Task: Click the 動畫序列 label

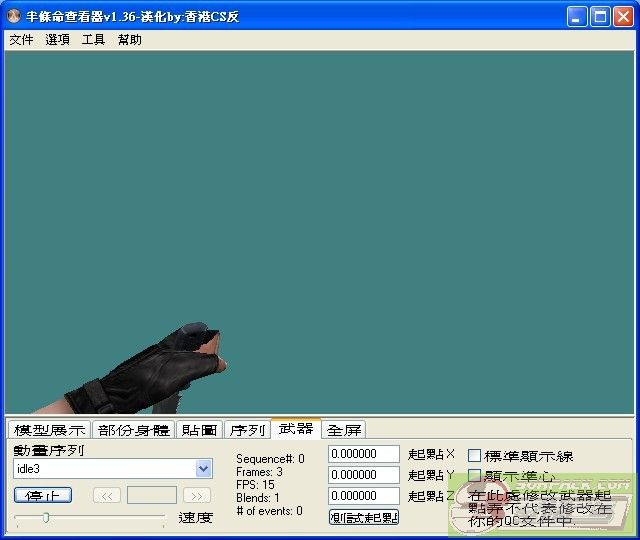Action: [x=49, y=450]
